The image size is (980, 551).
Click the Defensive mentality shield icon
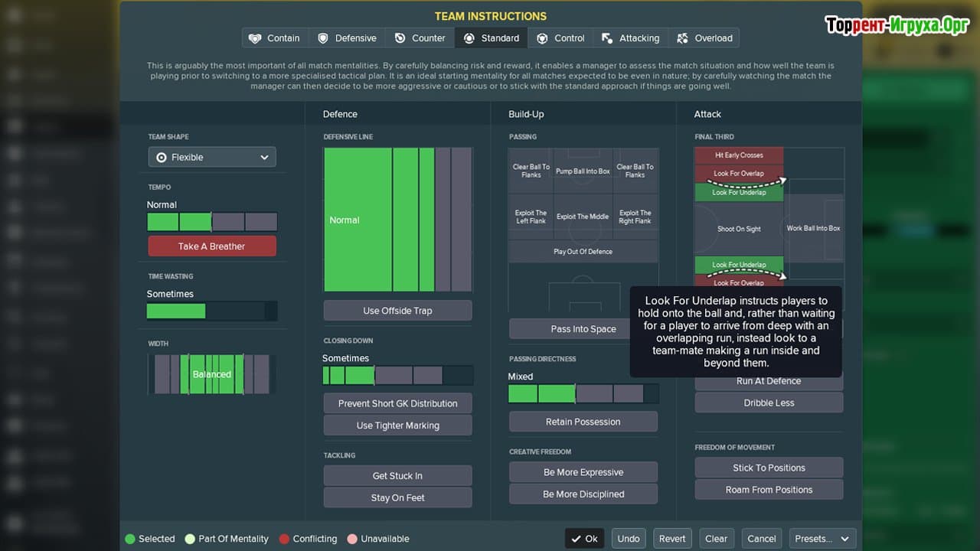(323, 38)
